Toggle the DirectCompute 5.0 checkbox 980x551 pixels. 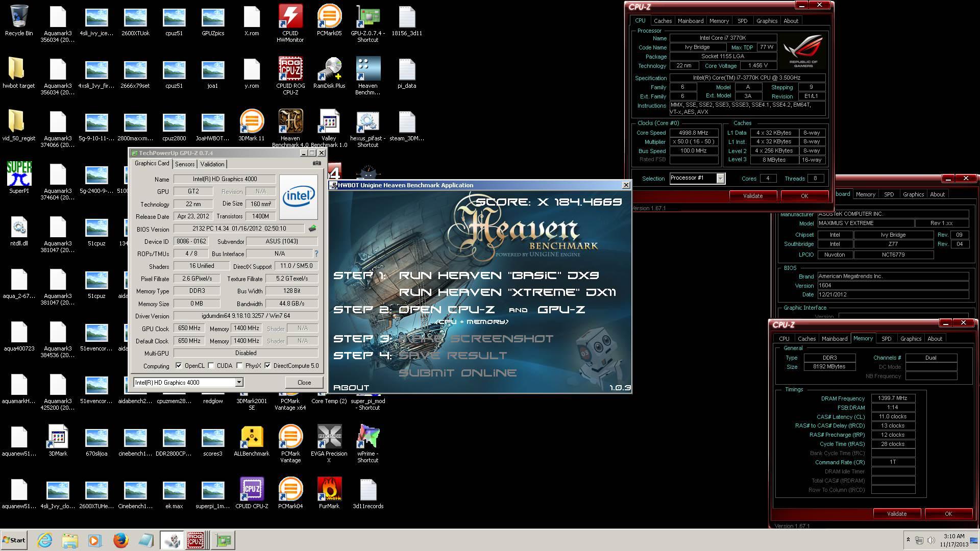click(267, 365)
